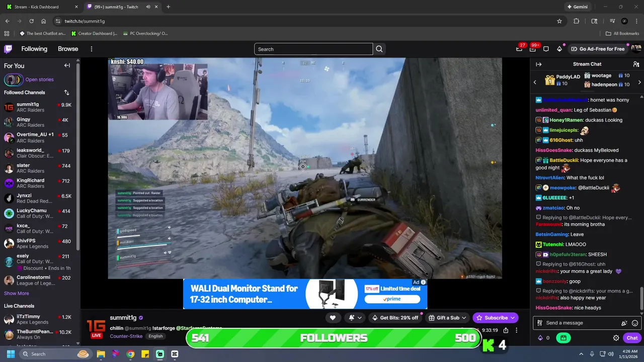Show previous gift leaderboard with left chevron
This screenshot has width=644, height=362.
[535, 82]
